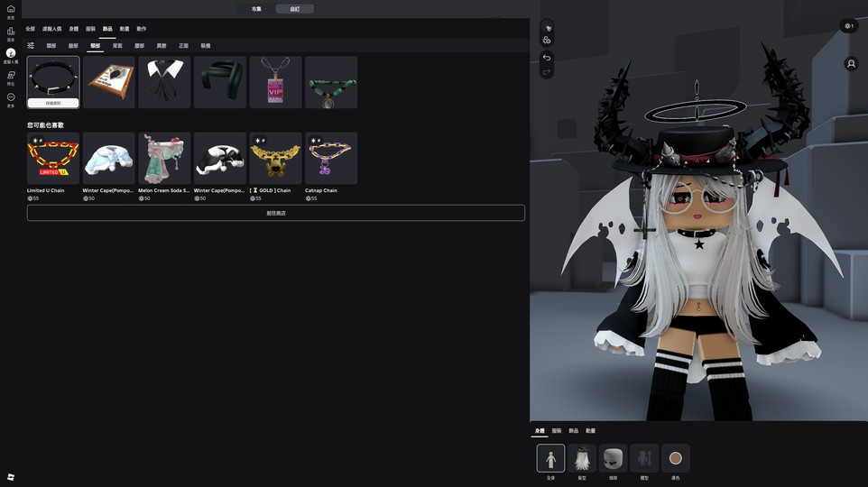Select the VIP pass necklace thumbnail
Screen dimensions: 868x487
(275, 82)
